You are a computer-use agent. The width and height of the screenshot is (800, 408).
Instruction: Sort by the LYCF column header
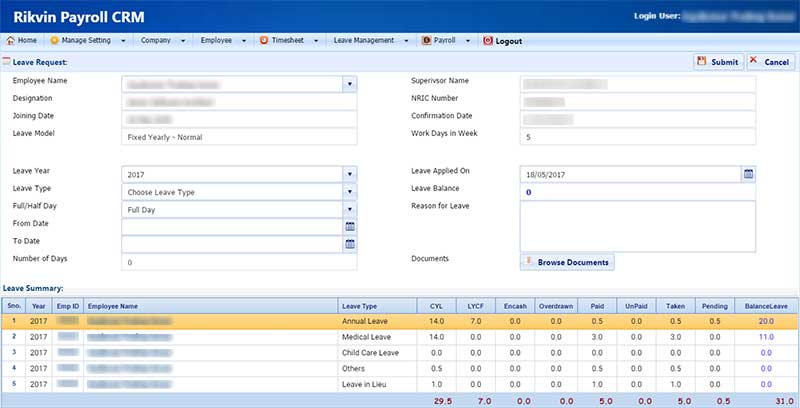point(476,306)
